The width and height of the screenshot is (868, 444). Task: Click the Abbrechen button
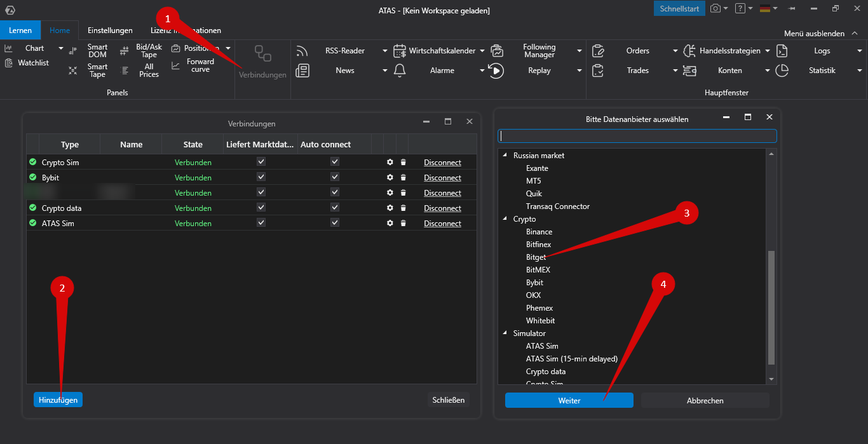[705, 400]
